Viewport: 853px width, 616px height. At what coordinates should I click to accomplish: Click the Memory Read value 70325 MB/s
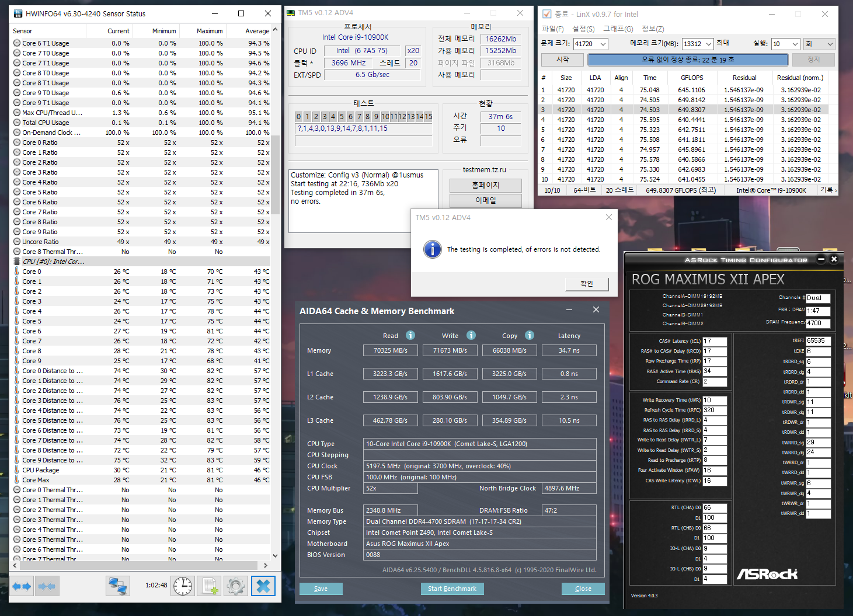[x=391, y=350]
